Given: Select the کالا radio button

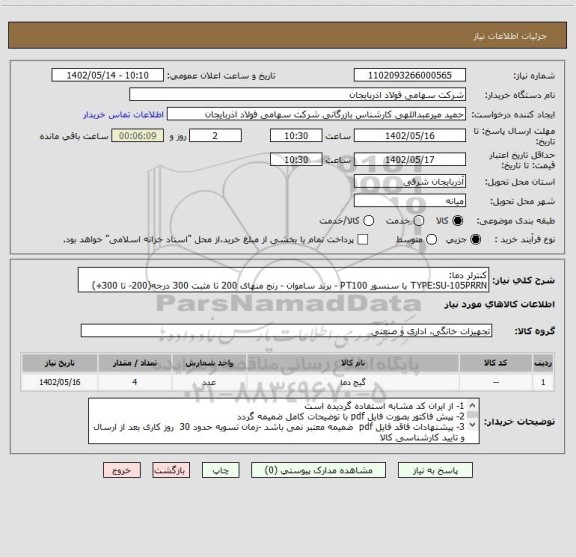Looking at the screenshot, I should [x=458, y=221].
